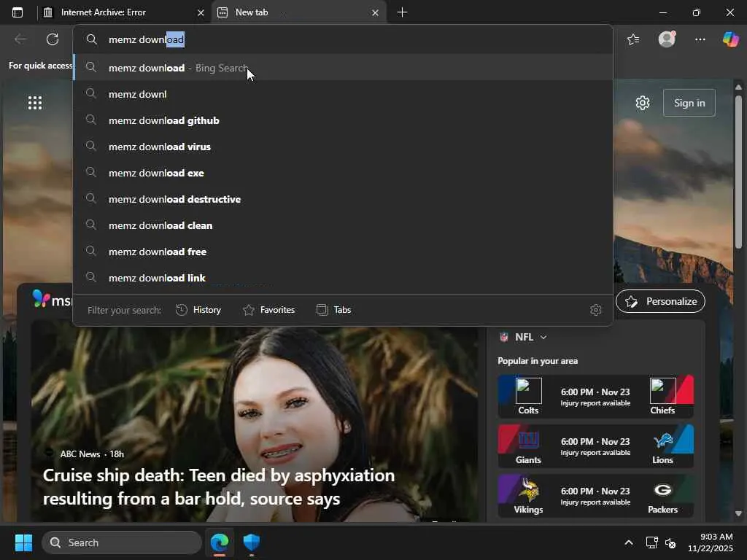Click the page vertical scrollbar

coord(738,171)
